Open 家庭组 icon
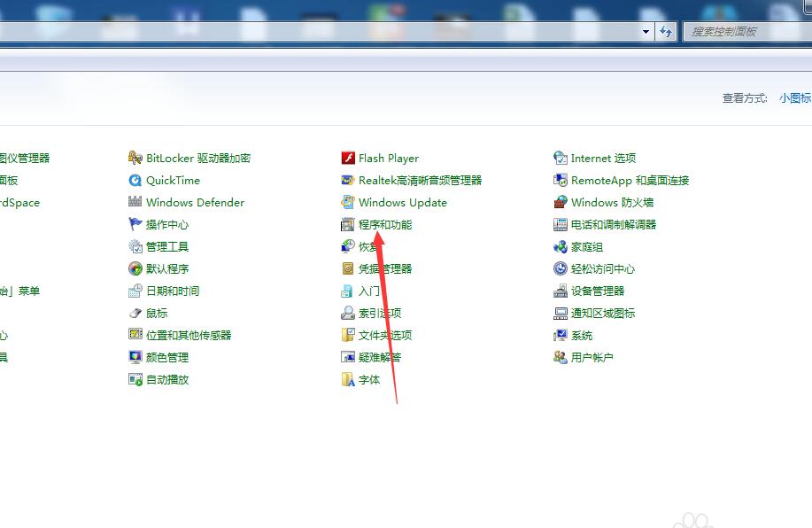Viewport: 812px width, 528px height. 561,246
